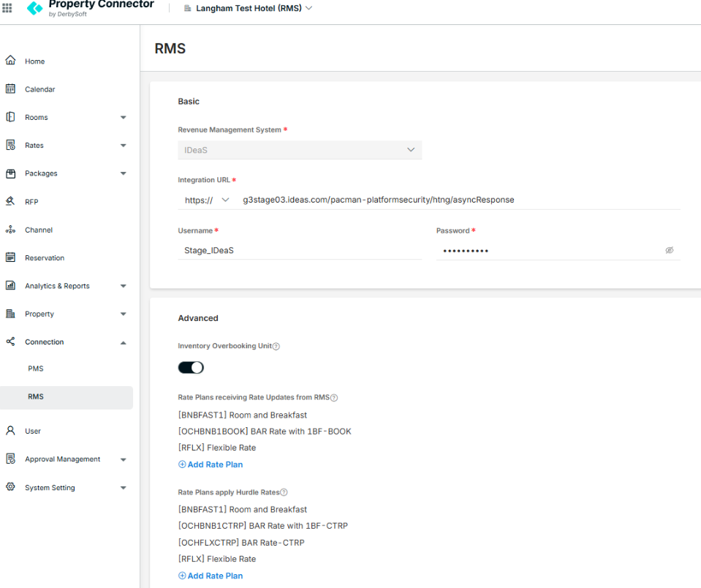This screenshot has height=588, width=701.
Task: Click the hotel building icon beside Langham
Action: (x=188, y=8)
